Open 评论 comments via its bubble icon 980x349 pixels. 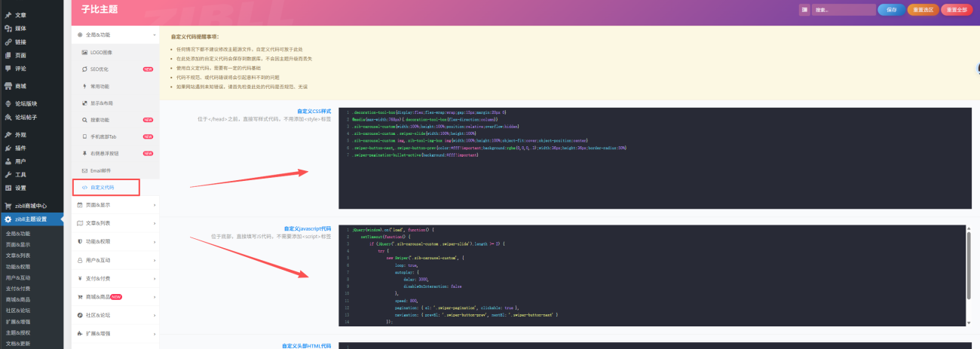[8, 69]
